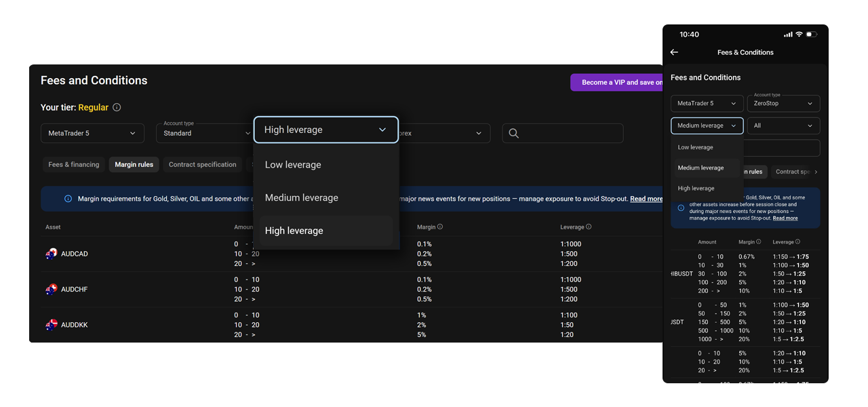Click the AUDDKK flag icon
The image size is (868, 407).
pos(52,325)
